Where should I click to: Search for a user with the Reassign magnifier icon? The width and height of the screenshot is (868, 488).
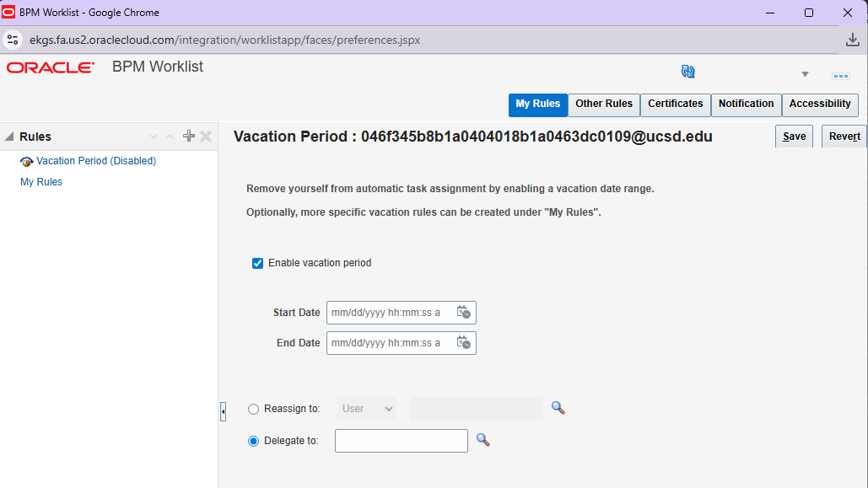[x=557, y=408]
